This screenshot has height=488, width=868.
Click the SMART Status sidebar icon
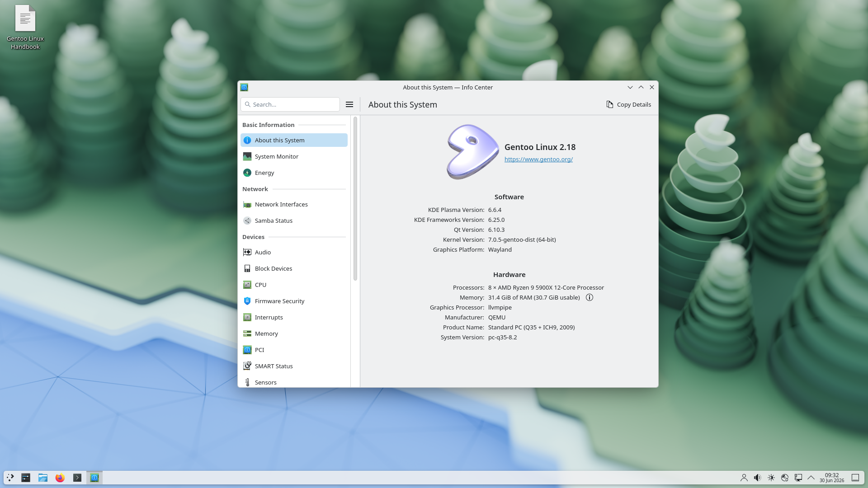coord(247,366)
